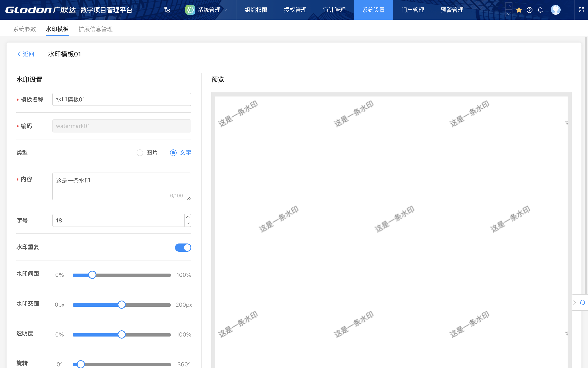Open the 系统管理 module dropdown

click(x=207, y=10)
